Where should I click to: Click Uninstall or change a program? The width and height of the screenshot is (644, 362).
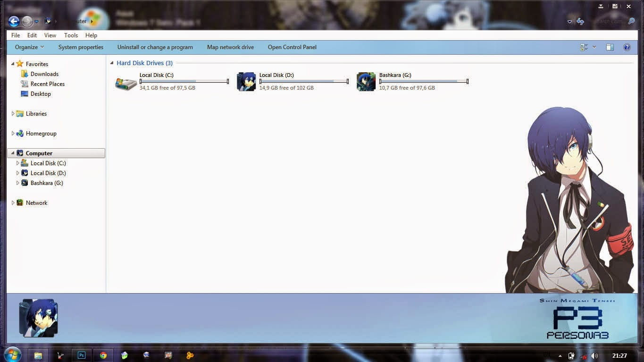(x=155, y=47)
